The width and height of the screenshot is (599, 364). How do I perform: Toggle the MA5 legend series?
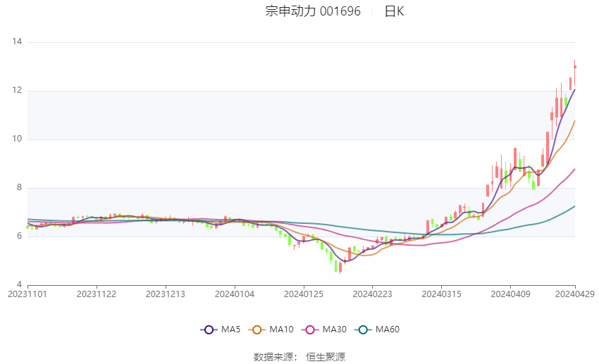coord(221,330)
